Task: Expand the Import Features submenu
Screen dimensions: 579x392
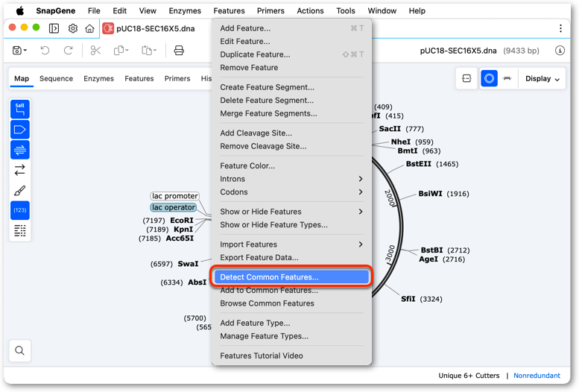Action: pyautogui.click(x=291, y=244)
